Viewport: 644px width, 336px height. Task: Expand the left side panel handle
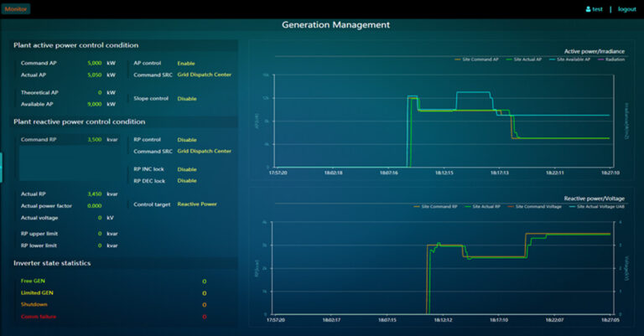(2, 166)
